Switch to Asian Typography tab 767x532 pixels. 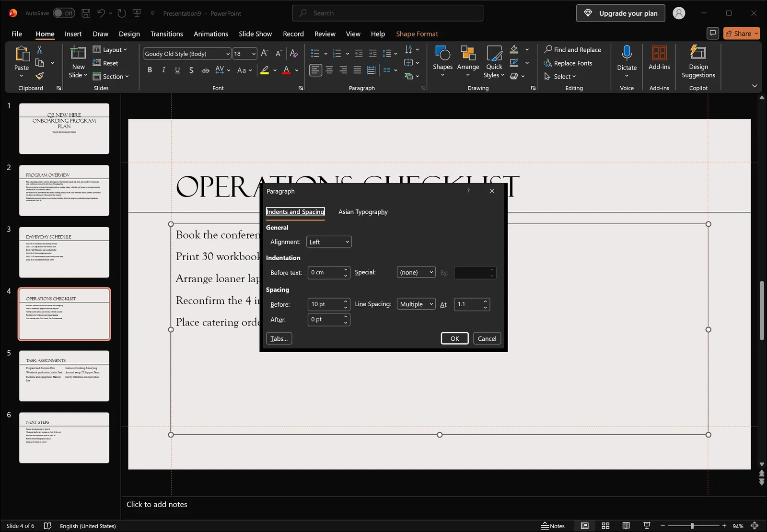363,212
